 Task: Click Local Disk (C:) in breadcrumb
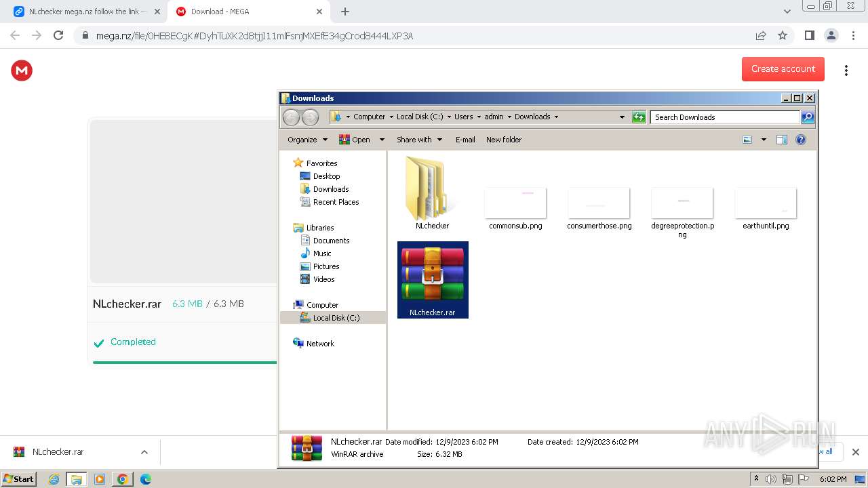pos(420,117)
